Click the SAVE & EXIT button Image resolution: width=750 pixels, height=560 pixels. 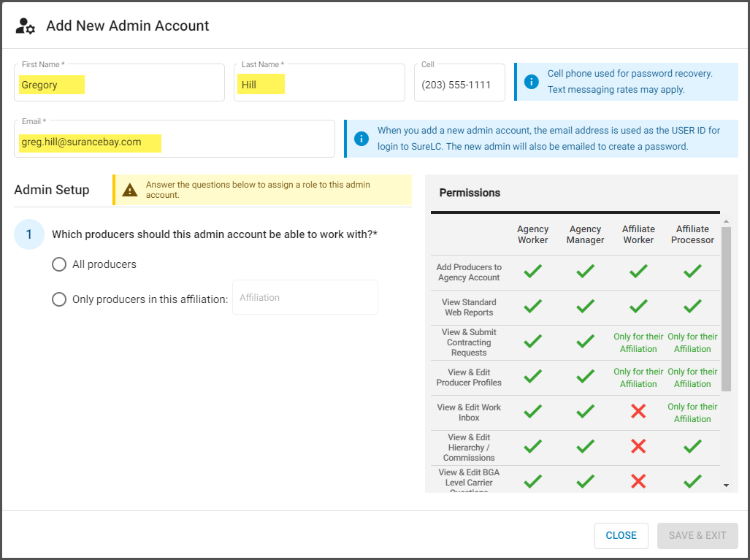click(x=697, y=535)
